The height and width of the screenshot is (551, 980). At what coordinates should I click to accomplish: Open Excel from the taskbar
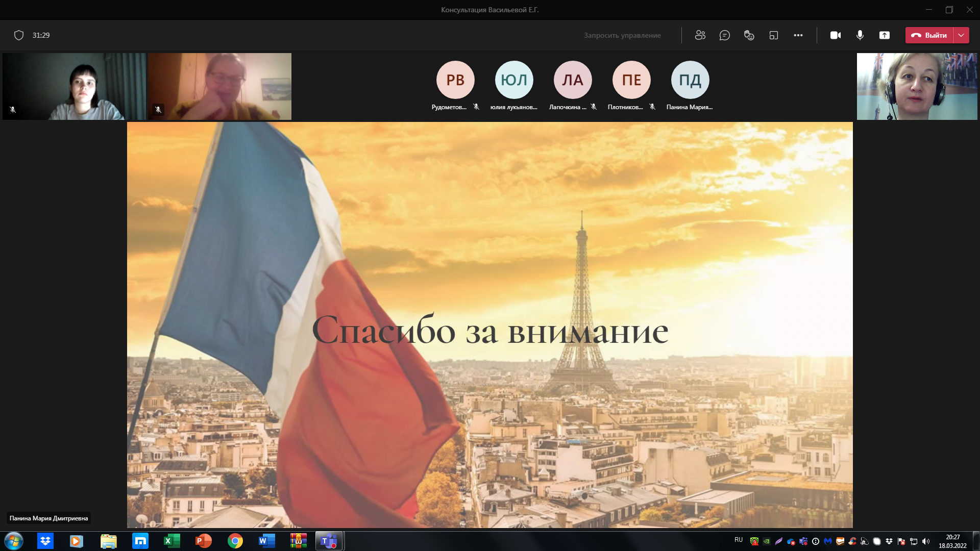tap(171, 541)
